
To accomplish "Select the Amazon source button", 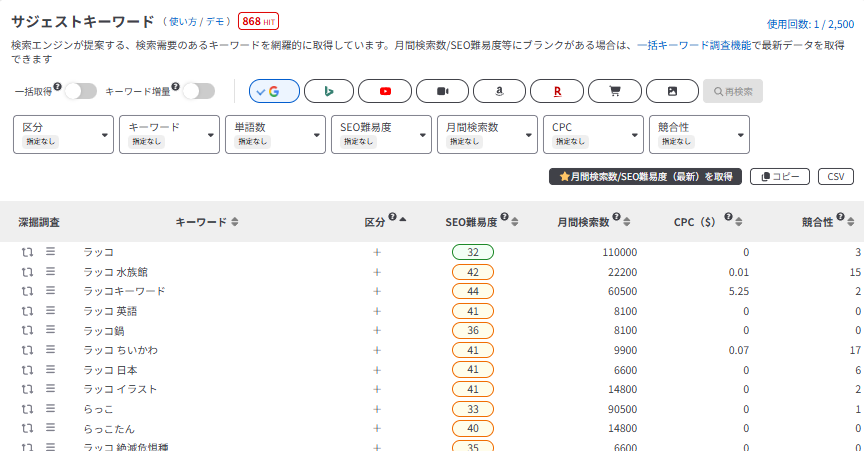I will (x=499, y=92).
